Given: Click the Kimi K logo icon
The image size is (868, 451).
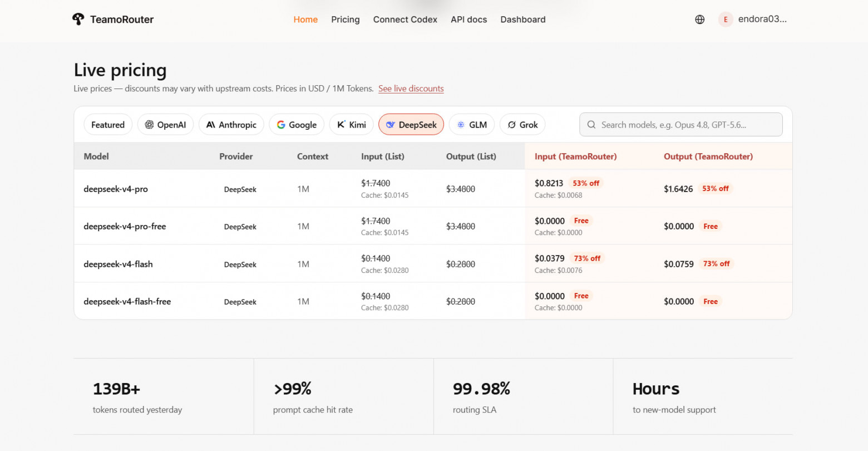Looking at the screenshot, I should click(341, 124).
